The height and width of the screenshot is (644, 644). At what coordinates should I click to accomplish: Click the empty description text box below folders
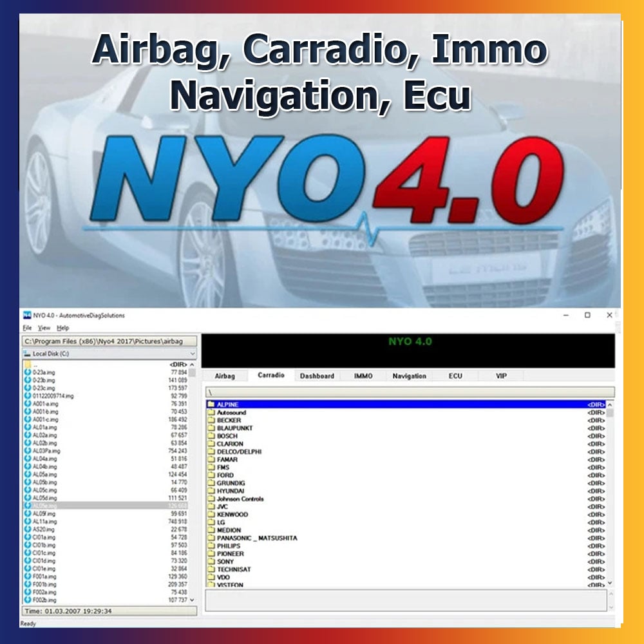406,600
